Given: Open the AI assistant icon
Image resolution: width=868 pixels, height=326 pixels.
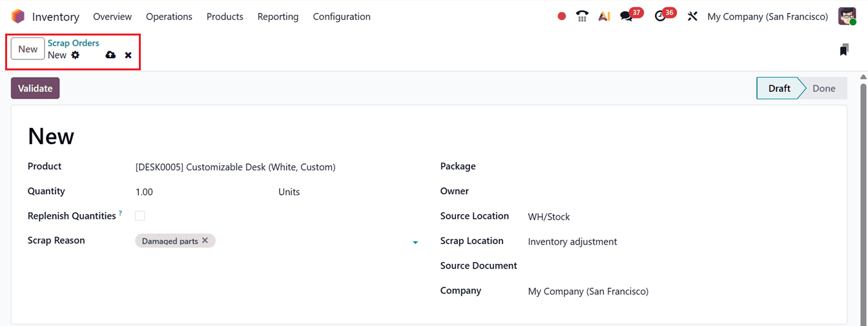Looking at the screenshot, I should [604, 17].
